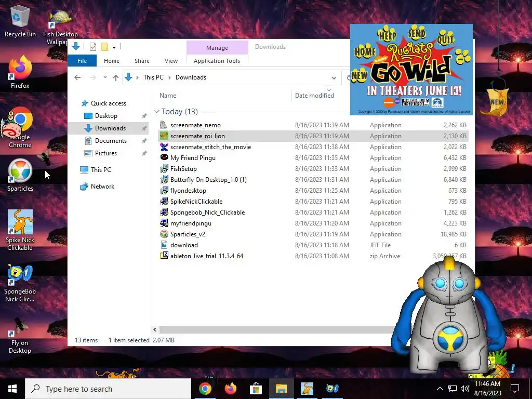The width and height of the screenshot is (532, 399).
Task: Click the myfriendpingu file icon
Action: click(x=164, y=223)
